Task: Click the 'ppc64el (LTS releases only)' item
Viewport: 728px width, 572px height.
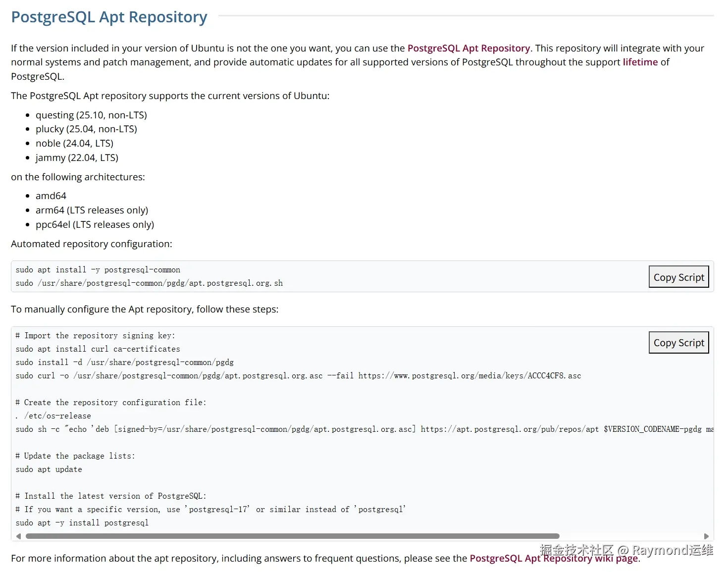Action: pyautogui.click(x=95, y=224)
